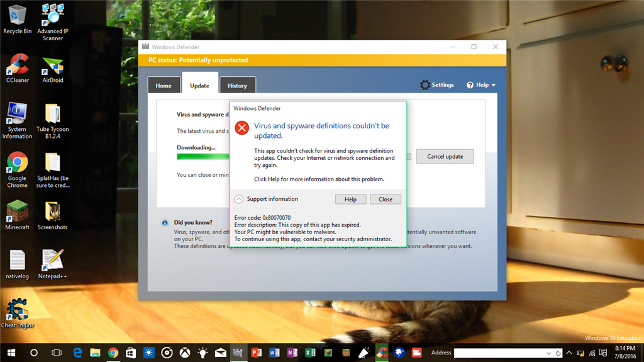
Task: Launch Microsoft Edge from taskbar
Action: (77, 353)
